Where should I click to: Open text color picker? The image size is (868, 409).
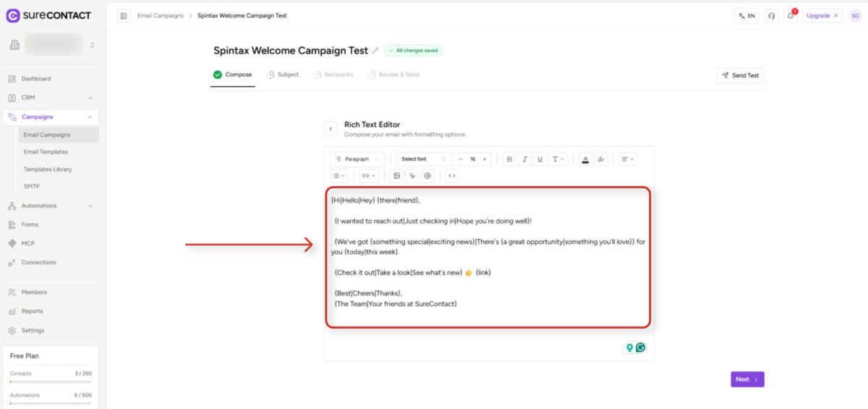pos(585,159)
